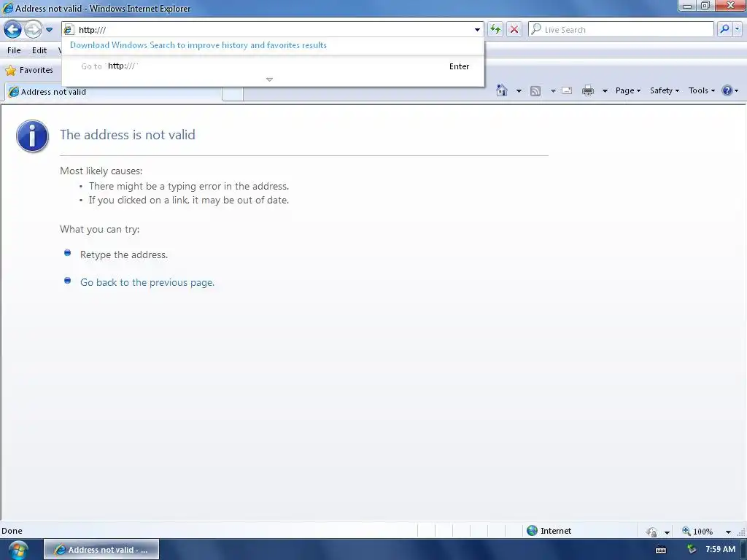The width and height of the screenshot is (747, 560).
Task: Click the Address not valid taskbar button
Action: (x=101, y=550)
